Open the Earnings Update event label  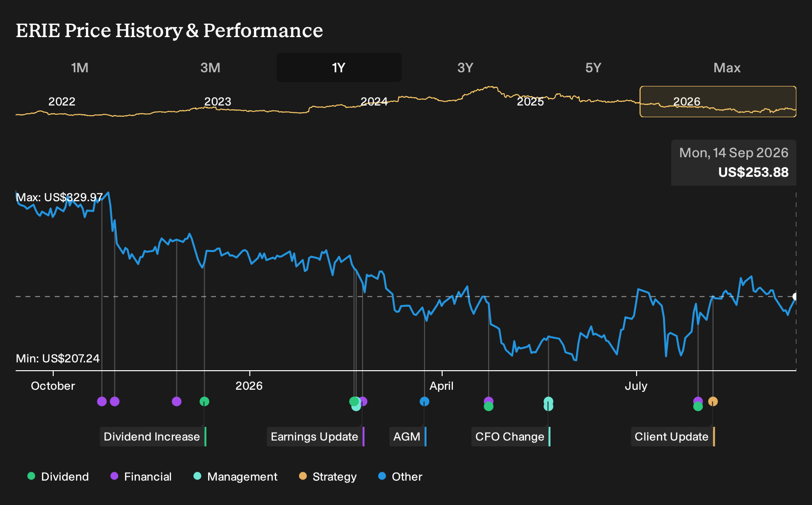(316, 437)
